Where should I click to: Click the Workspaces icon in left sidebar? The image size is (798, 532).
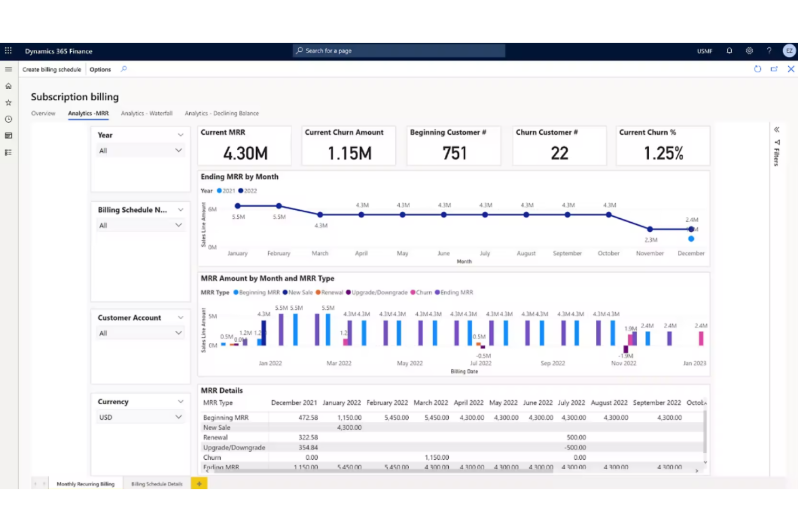(x=8, y=135)
